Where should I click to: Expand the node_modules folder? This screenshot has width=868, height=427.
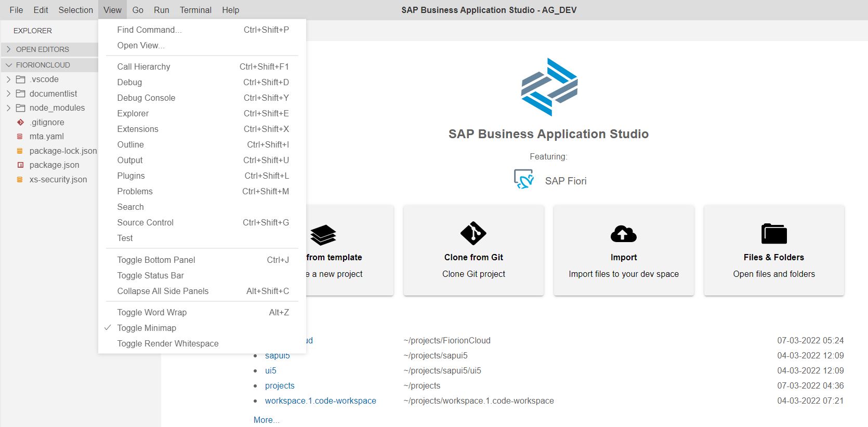[9, 108]
